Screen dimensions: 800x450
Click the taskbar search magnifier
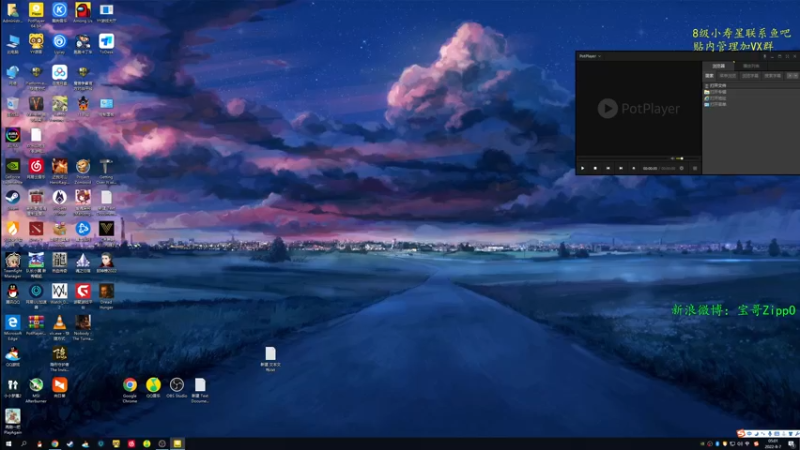[23, 444]
